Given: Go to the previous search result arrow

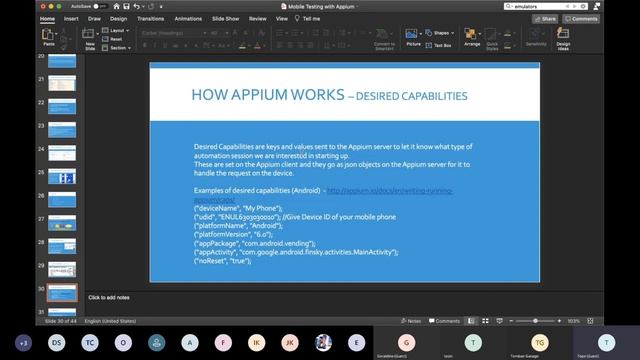Looking at the screenshot, I should click(567, 7).
